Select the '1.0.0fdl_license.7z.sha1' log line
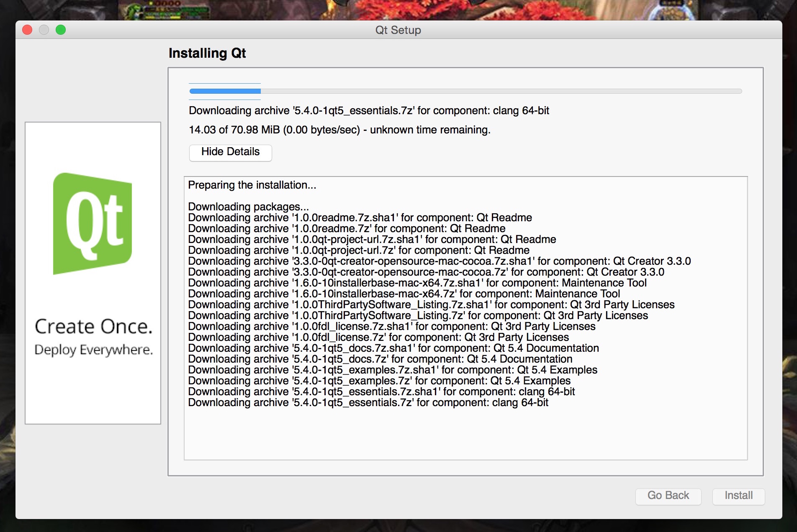Viewport: 797px width, 532px height. 392,326
